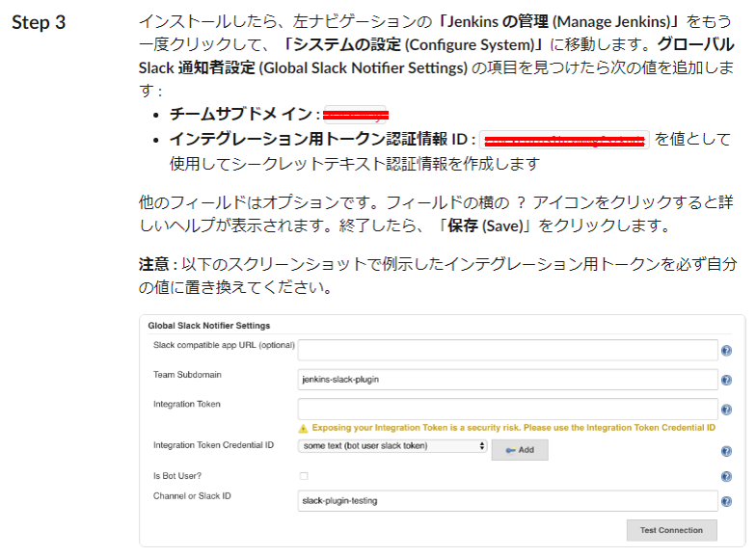This screenshot has width=756, height=557.
Task: Click the Team Subdomain label
Action: click(187, 375)
